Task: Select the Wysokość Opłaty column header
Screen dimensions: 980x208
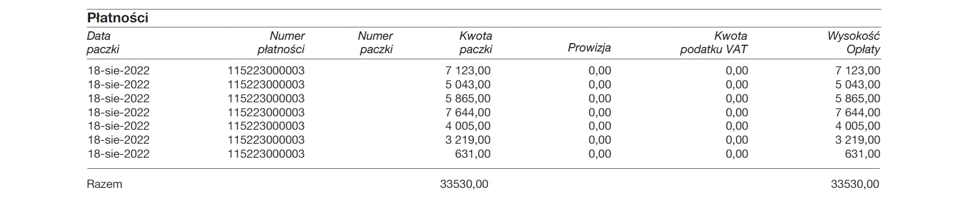Action: [854, 42]
